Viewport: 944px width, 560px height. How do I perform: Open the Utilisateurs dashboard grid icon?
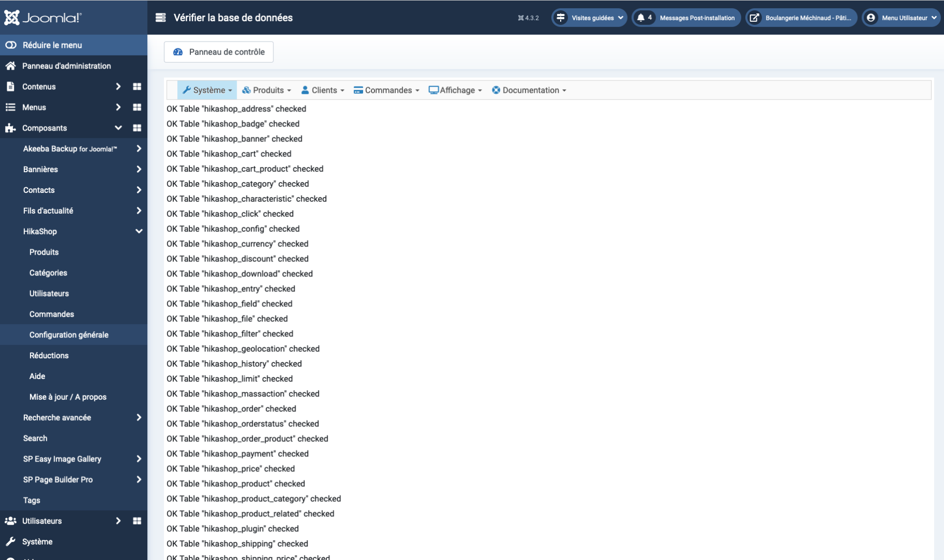(x=137, y=521)
